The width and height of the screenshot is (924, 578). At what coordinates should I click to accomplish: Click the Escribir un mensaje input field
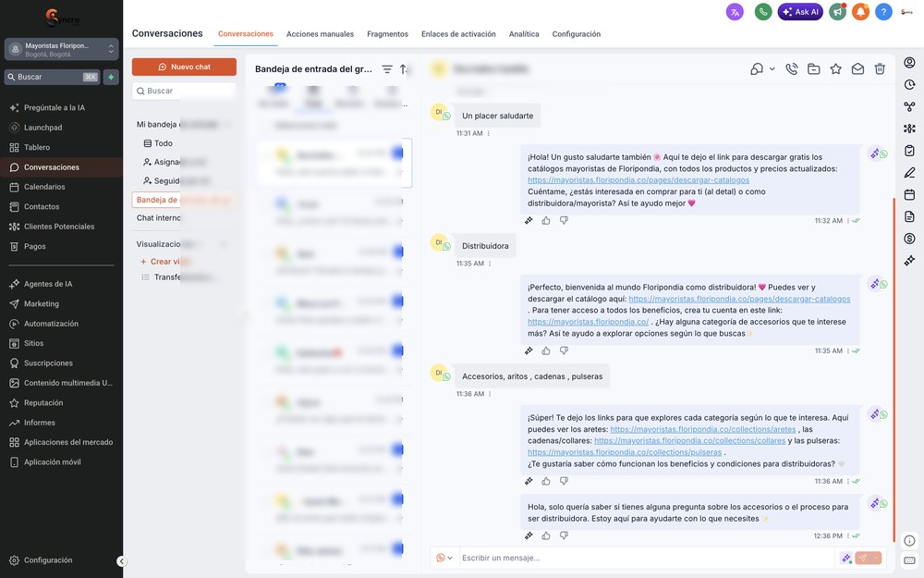coord(645,558)
